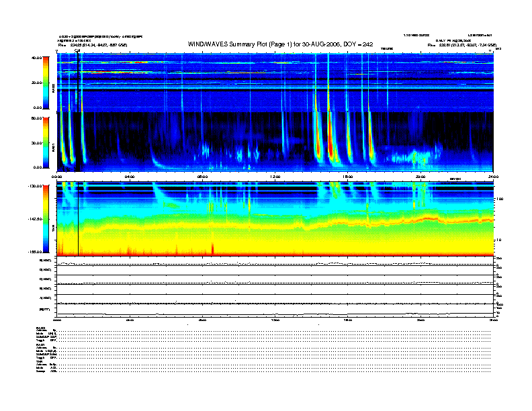Click the 40.00 tick on RAD2 color scale
This screenshot has height=411, width=532.
click(36, 58)
